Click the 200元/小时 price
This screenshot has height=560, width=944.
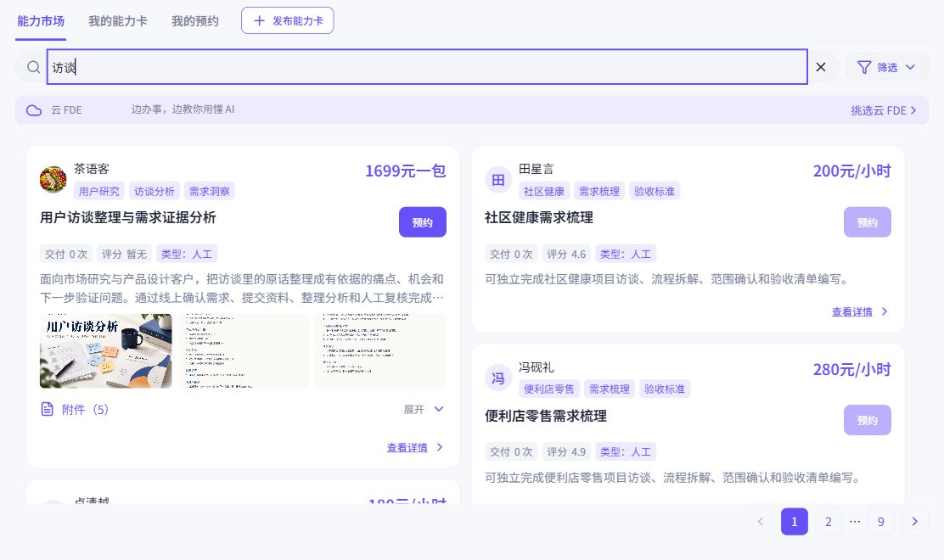[851, 171]
